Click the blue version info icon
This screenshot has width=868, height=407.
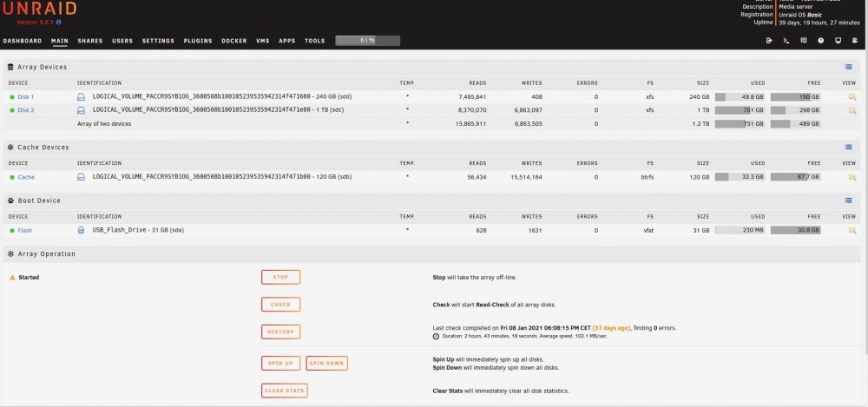pos(59,23)
